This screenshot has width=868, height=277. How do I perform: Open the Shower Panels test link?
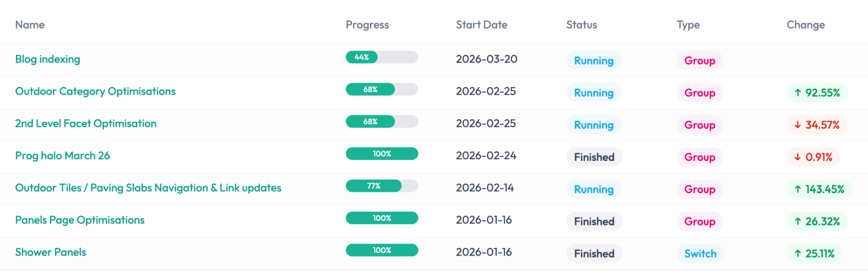(x=51, y=252)
